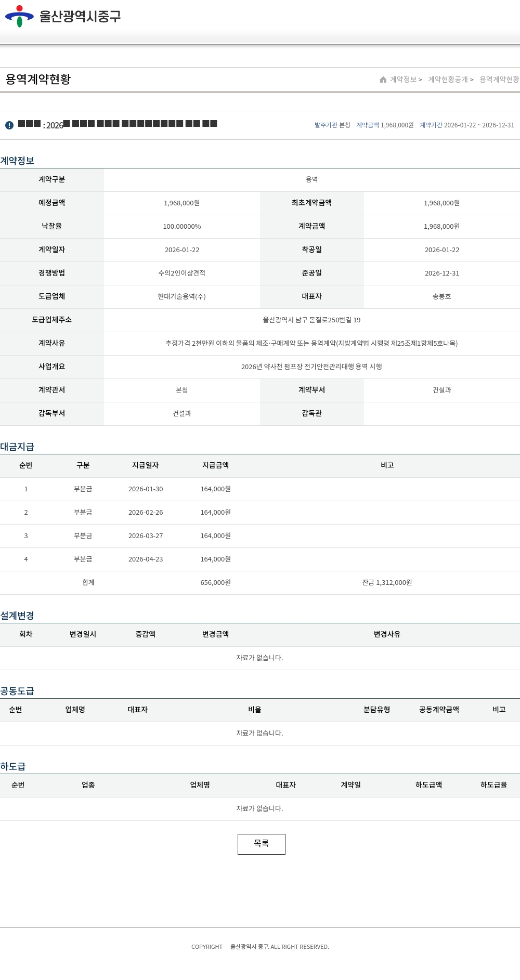Click the 사업개요 description text
This screenshot has height=980, width=520.
311,367
